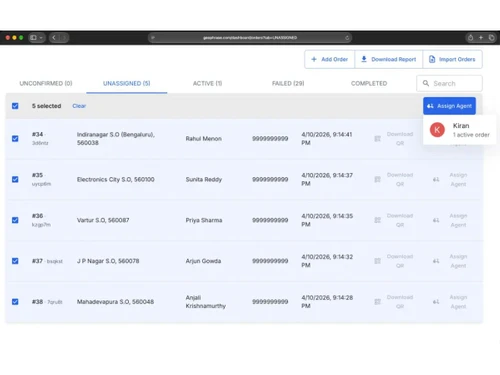
Task: Open the ACTIVE (1) tab
Action: (207, 83)
